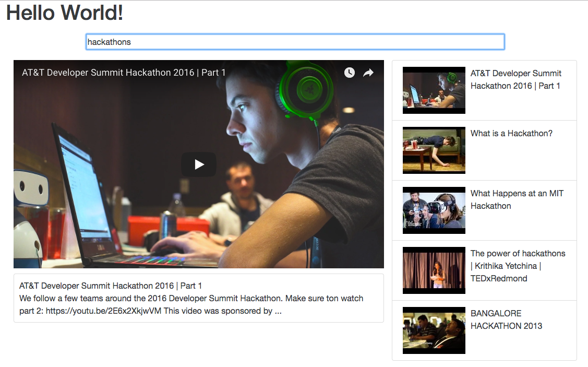Click the Share arrow icon on video
The height and width of the screenshot is (367, 588).
(x=368, y=73)
